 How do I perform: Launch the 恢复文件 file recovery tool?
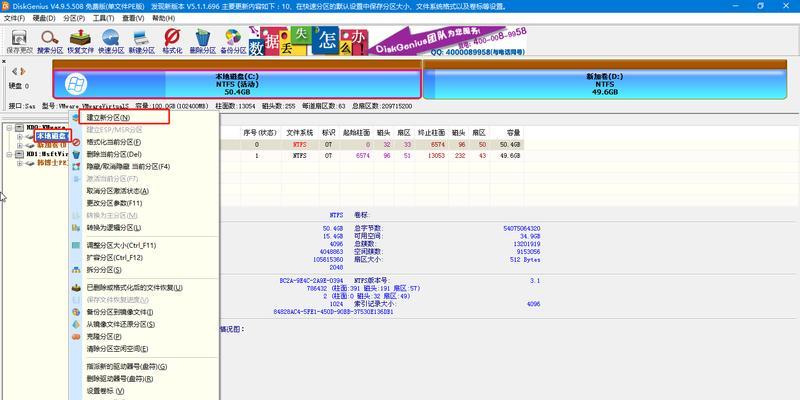(x=81, y=41)
